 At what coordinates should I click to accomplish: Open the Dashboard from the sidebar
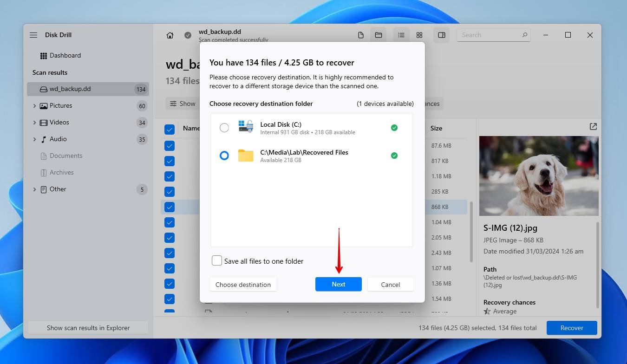pyautogui.click(x=65, y=55)
